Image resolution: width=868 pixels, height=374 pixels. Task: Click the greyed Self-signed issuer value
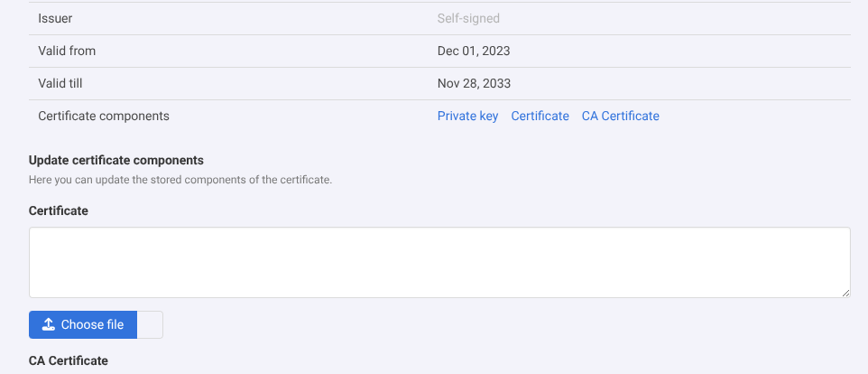(x=468, y=18)
